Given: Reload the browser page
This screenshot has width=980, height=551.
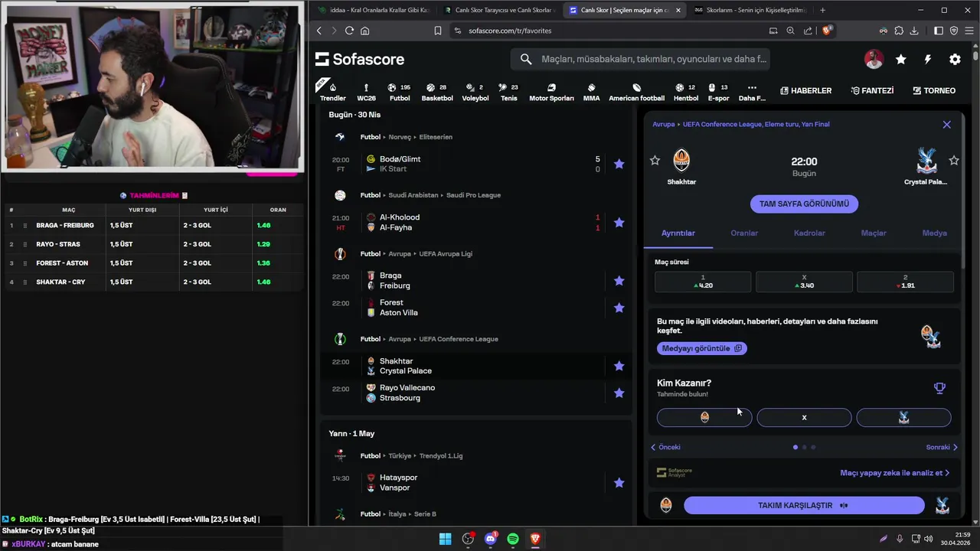Looking at the screenshot, I should coord(349,31).
